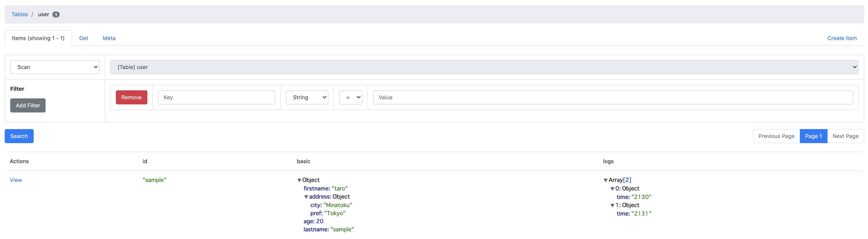This screenshot has width=868, height=239.
Task: Switch to the Get tab
Action: click(83, 38)
